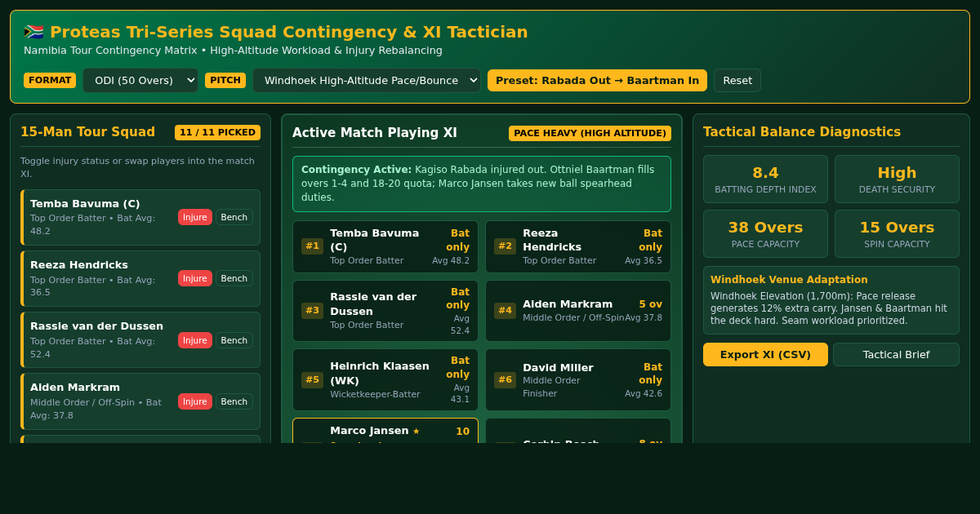Apply preset Rabada Out → Baartman In
This screenshot has height=514, width=980.
(x=597, y=80)
